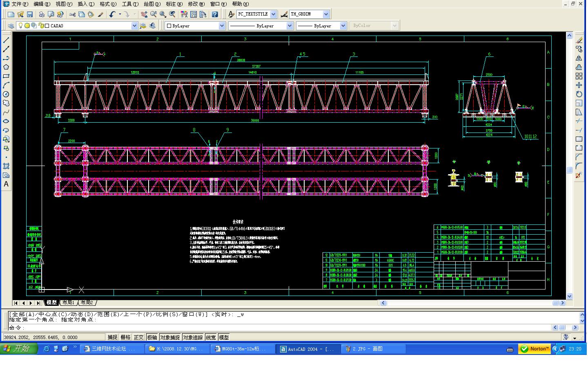588x368 pixels.
Task: Toggle 正交 ortho mode in status bar
Action: coord(139,337)
